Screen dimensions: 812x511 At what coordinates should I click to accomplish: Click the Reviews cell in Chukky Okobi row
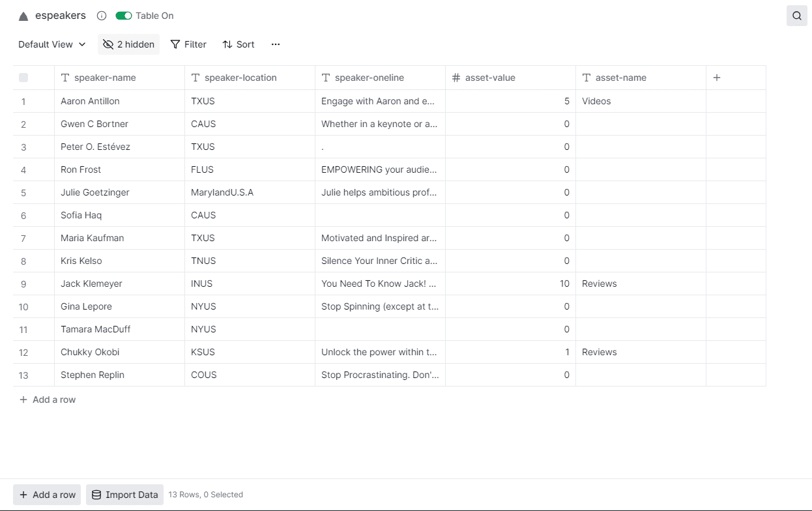pos(641,352)
